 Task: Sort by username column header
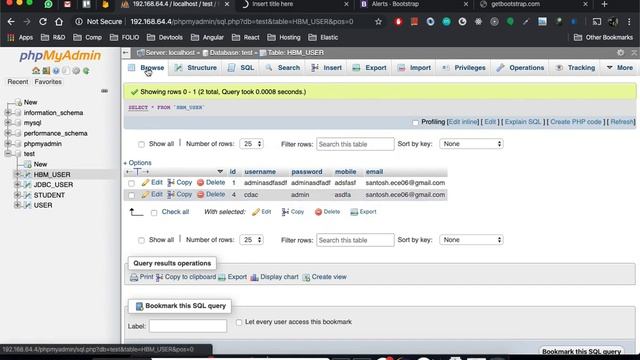pyautogui.click(x=260, y=172)
